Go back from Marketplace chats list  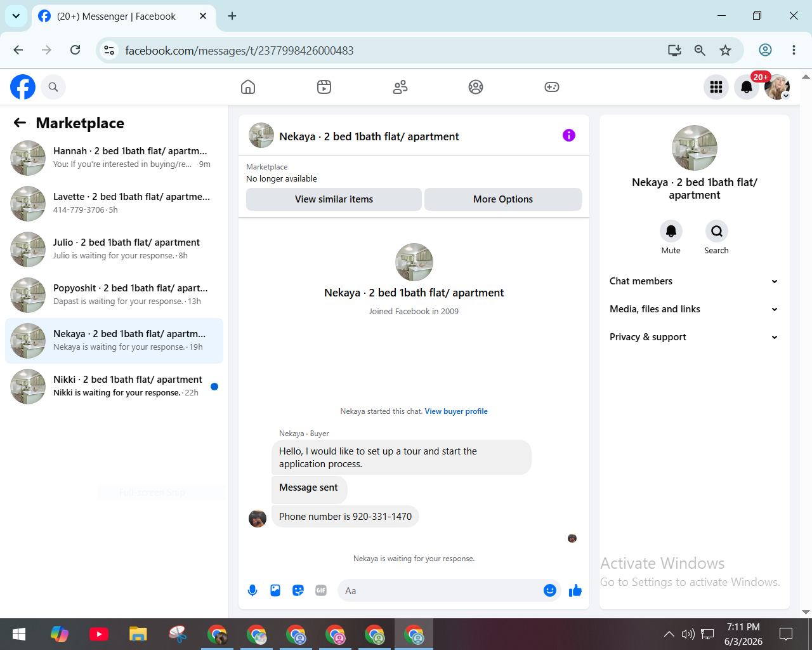pos(20,123)
